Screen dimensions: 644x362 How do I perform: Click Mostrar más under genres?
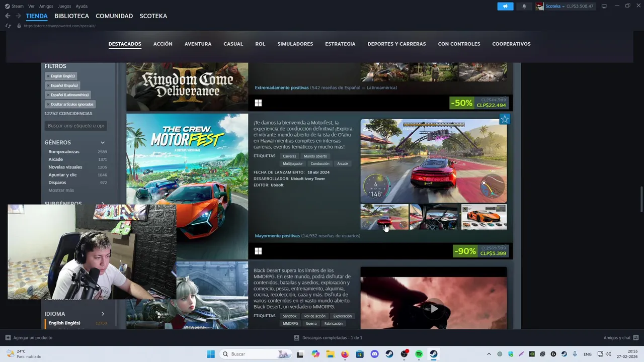tap(61, 190)
